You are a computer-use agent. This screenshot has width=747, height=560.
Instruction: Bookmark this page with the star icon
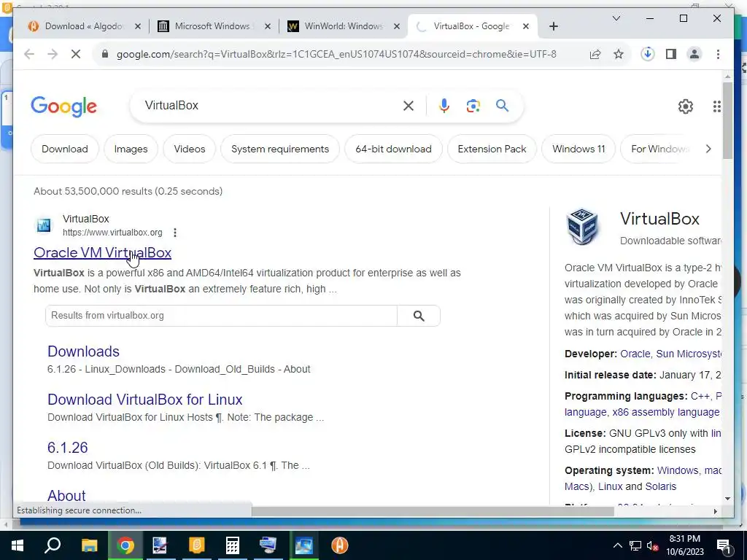click(x=619, y=54)
